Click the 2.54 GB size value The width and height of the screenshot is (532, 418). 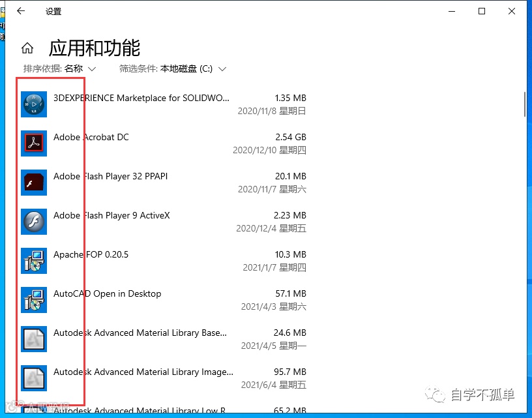pyautogui.click(x=291, y=137)
